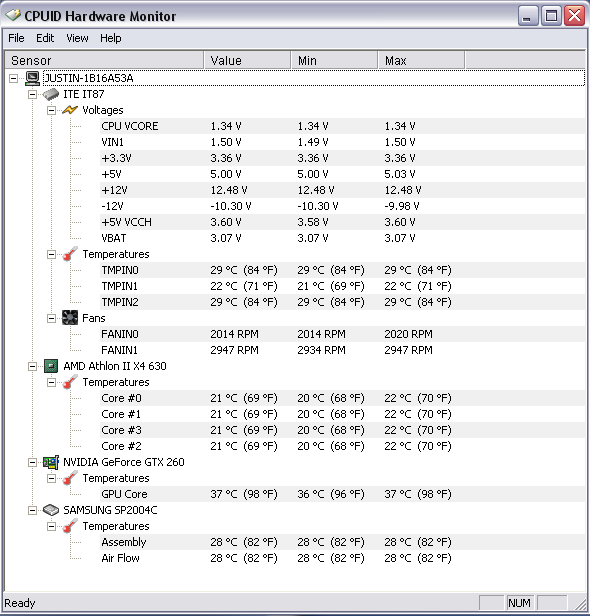Collapse the JUSTIN-1B16A53A root node
Viewport: 590px width, 616px height.
14,79
